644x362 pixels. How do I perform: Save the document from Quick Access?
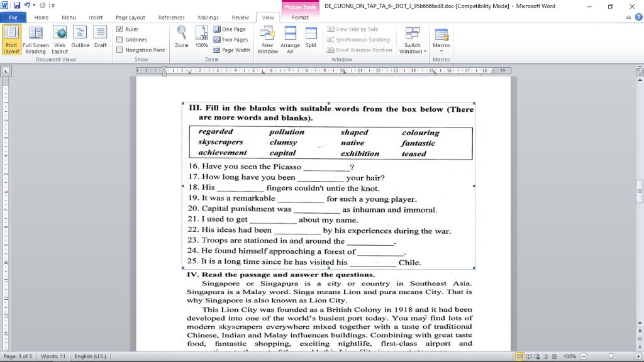17,5
